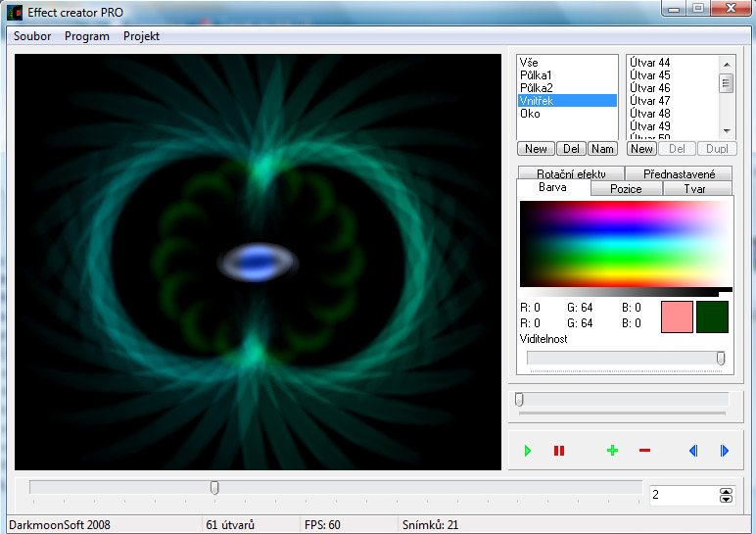Screen dimensions: 756x534
Task: Click New button under the groups list
Action: 536,149
